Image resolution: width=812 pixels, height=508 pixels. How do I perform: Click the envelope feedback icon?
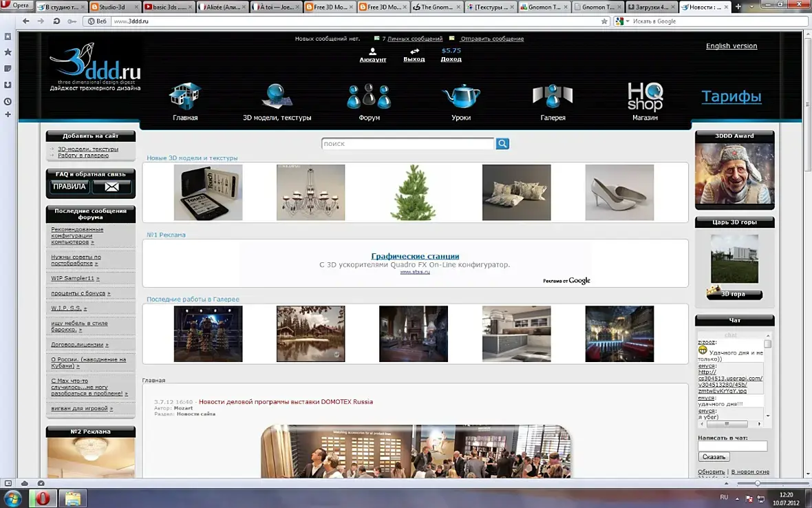[x=111, y=187]
